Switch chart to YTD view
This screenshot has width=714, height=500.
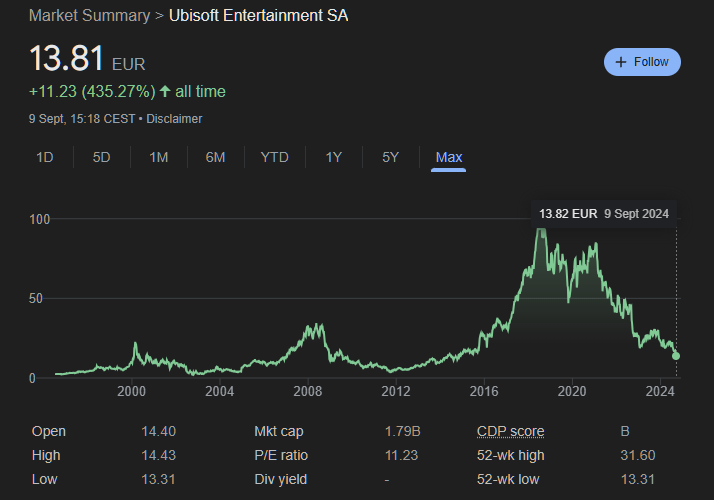pyautogui.click(x=274, y=157)
